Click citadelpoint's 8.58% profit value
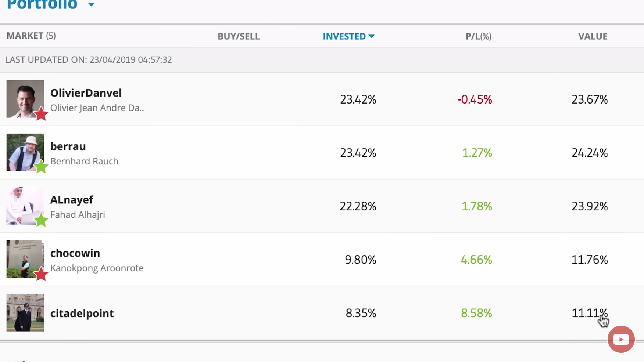644x362 pixels. pyautogui.click(x=476, y=313)
